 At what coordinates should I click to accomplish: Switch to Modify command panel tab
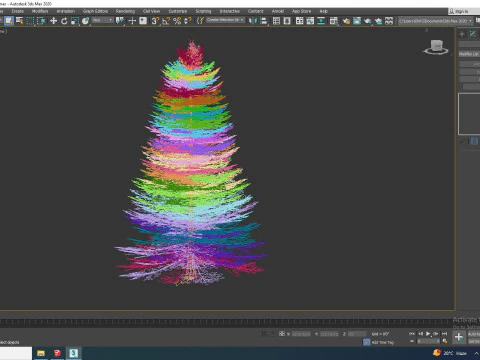coord(473,34)
